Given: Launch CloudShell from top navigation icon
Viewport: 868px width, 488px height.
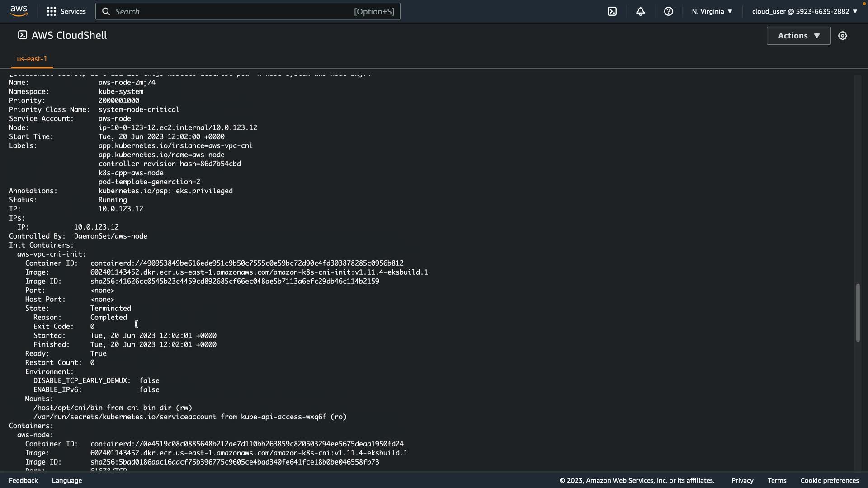Looking at the screenshot, I should pos(612,11).
